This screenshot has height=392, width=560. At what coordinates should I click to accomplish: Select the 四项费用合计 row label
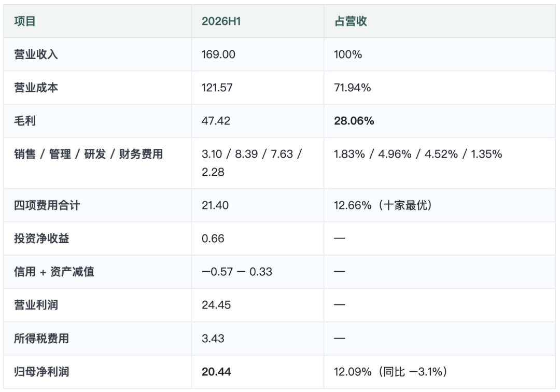pos(47,205)
